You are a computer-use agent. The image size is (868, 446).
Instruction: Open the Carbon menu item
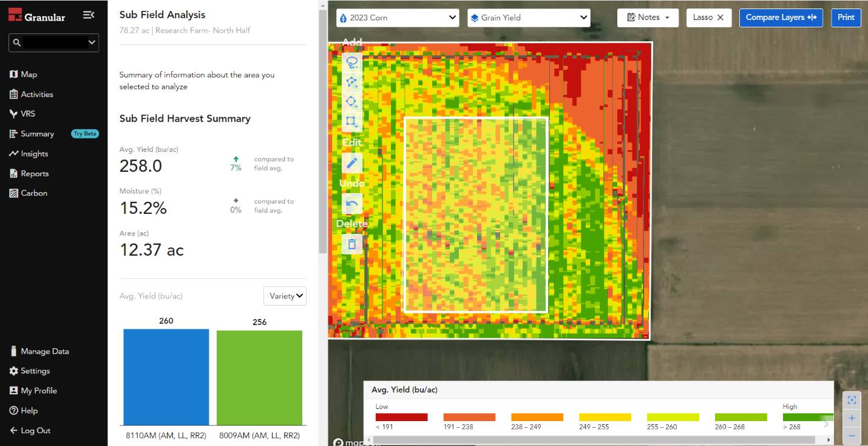(33, 193)
